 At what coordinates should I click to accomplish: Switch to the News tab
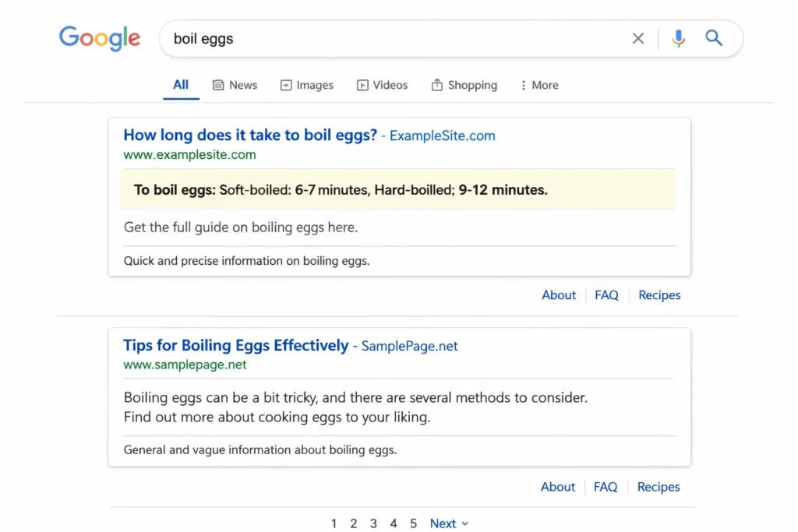(235, 85)
